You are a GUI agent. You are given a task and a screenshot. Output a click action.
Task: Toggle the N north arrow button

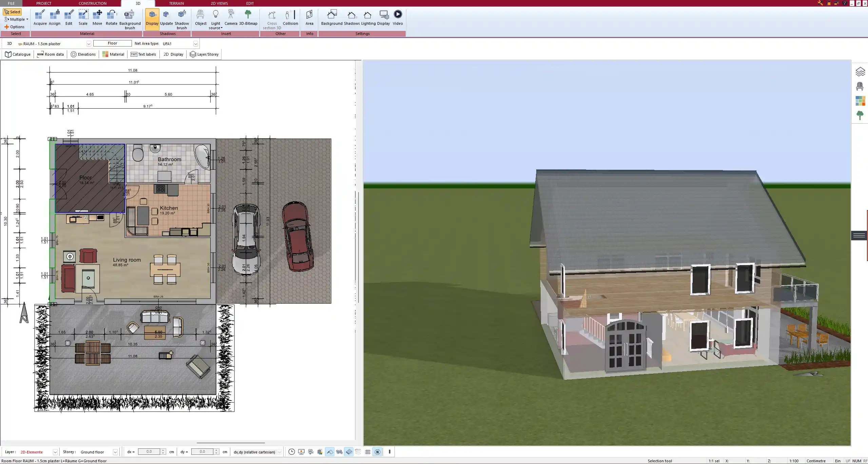377,452
